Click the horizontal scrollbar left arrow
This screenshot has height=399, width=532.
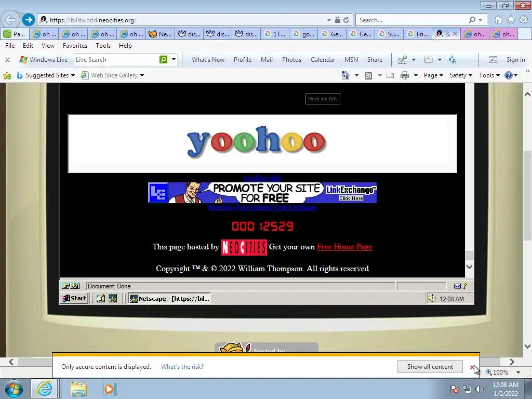click(11, 362)
